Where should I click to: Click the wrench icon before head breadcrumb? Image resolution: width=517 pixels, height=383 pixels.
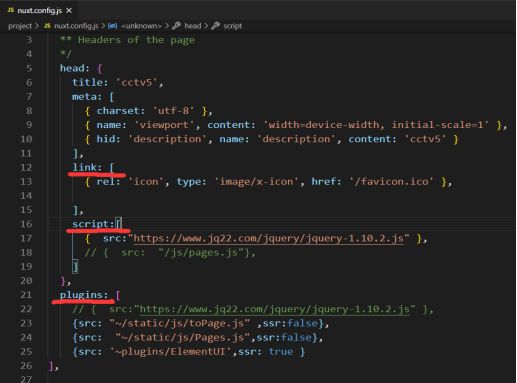pos(177,26)
